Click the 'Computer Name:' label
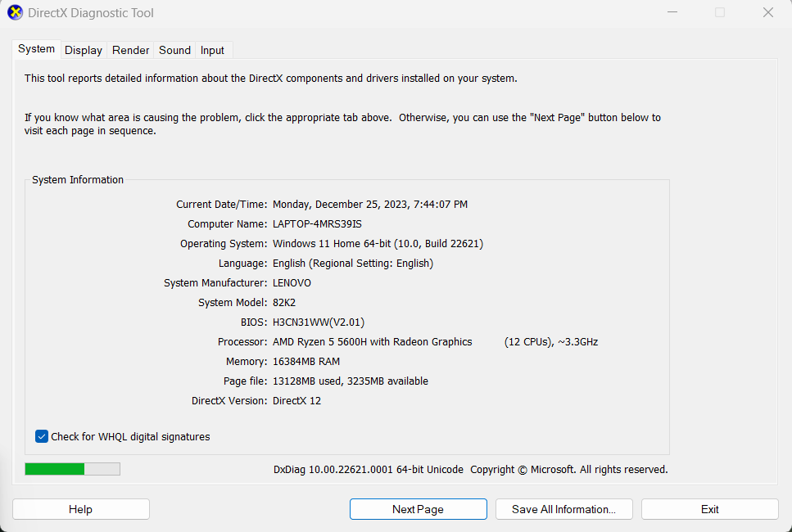Image resolution: width=792 pixels, height=532 pixels. [228, 224]
